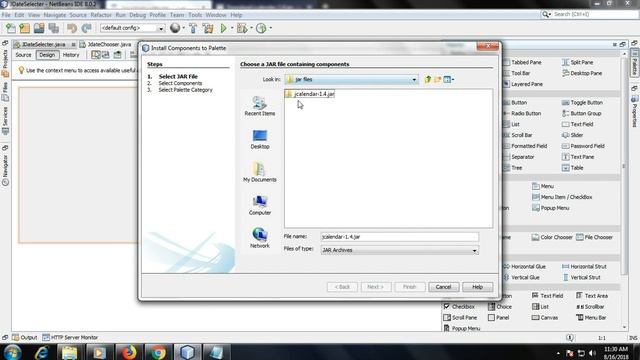640x360 pixels.
Task: Open Network location in file chooser
Action: pyautogui.click(x=260, y=238)
